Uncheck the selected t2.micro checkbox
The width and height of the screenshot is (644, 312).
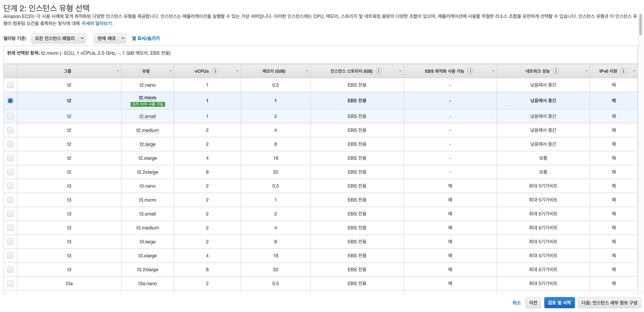click(10, 100)
